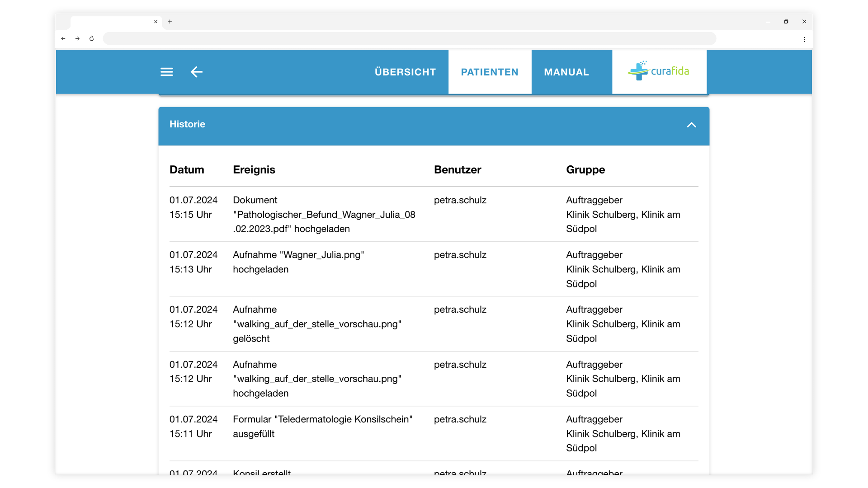This screenshot has height=488, width=868.
Task: Click the curafida logo
Action: (x=659, y=71)
